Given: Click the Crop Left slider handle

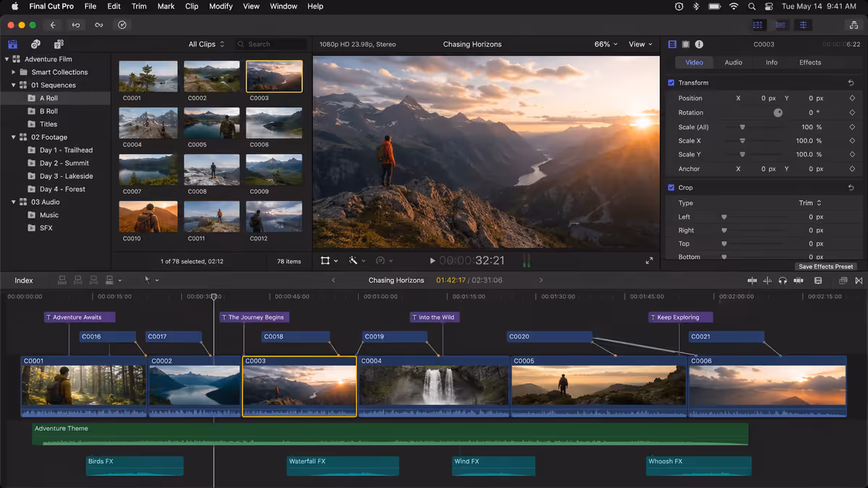Looking at the screenshot, I should (724, 217).
